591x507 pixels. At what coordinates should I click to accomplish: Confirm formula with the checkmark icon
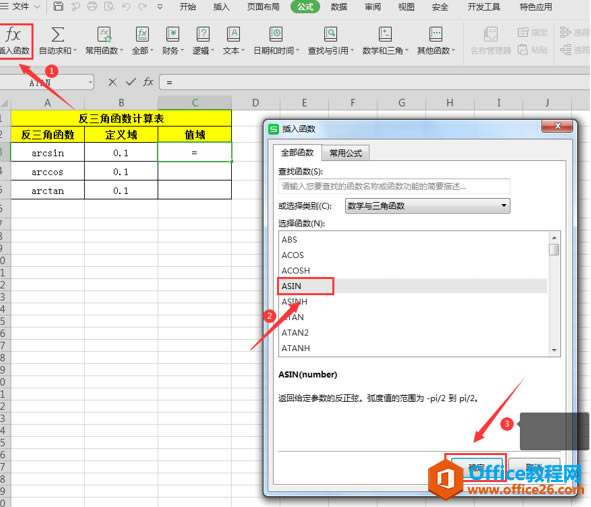[x=130, y=82]
